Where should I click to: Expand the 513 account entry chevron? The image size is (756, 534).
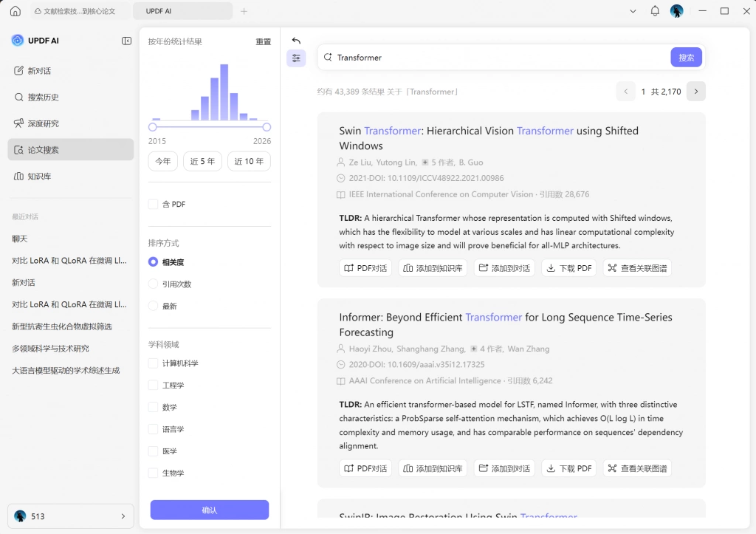(123, 516)
